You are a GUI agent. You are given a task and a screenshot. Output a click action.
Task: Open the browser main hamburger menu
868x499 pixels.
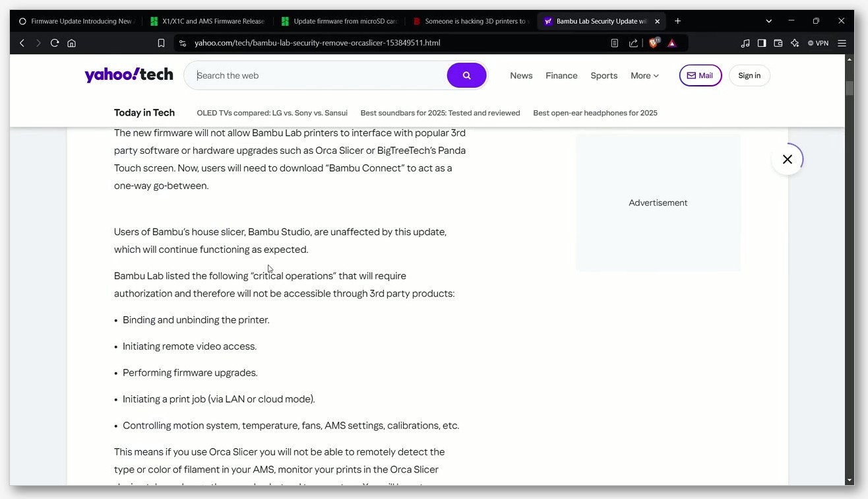point(842,43)
